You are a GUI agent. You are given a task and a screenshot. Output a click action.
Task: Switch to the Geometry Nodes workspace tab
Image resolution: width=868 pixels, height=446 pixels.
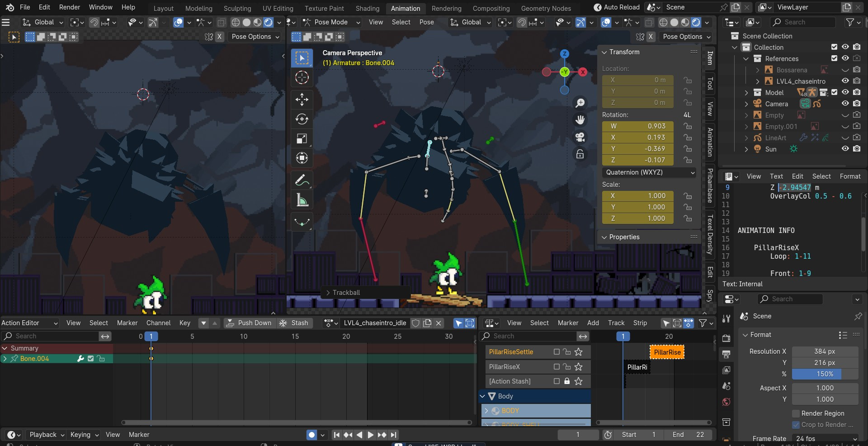[x=546, y=8]
